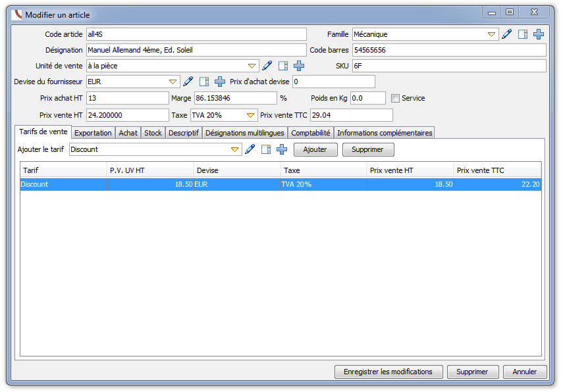Image resolution: width=563 pixels, height=392 pixels.
Task: Click the Ajouter button
Action: coord(315,149)
